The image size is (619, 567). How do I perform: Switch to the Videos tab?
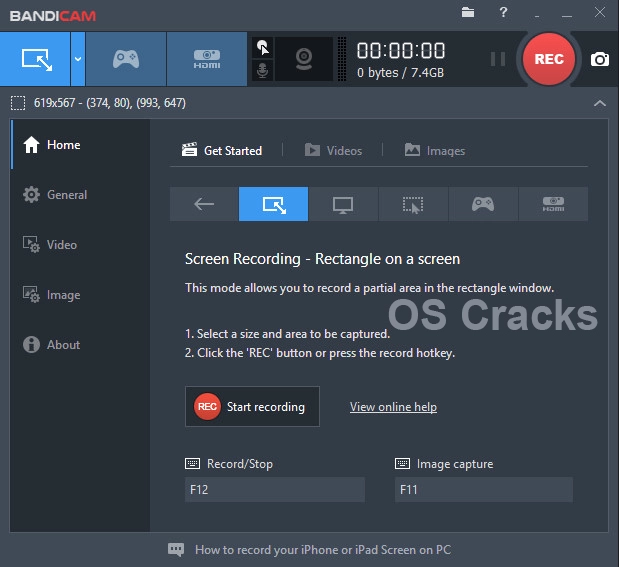coord(333,150)
